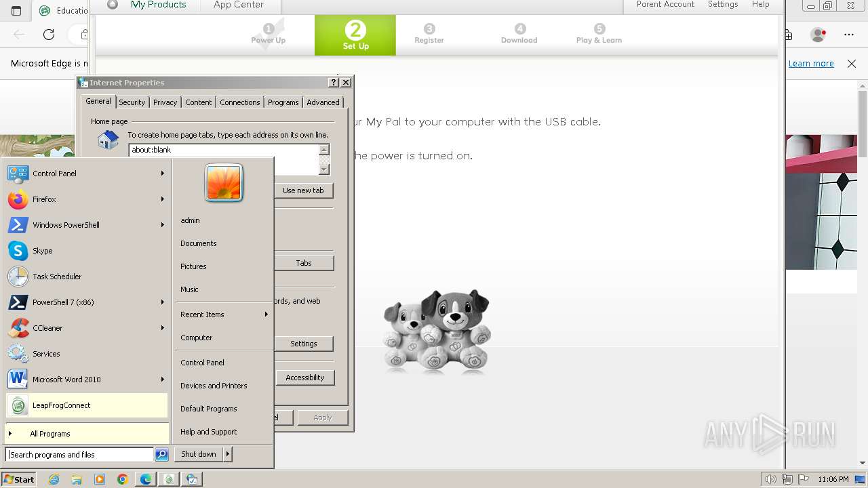Image resolution: width=868 pixels, height=488 pixels.
Task: Switch to Microsoft Edge in the taskbar
Action: pos(146,479)
